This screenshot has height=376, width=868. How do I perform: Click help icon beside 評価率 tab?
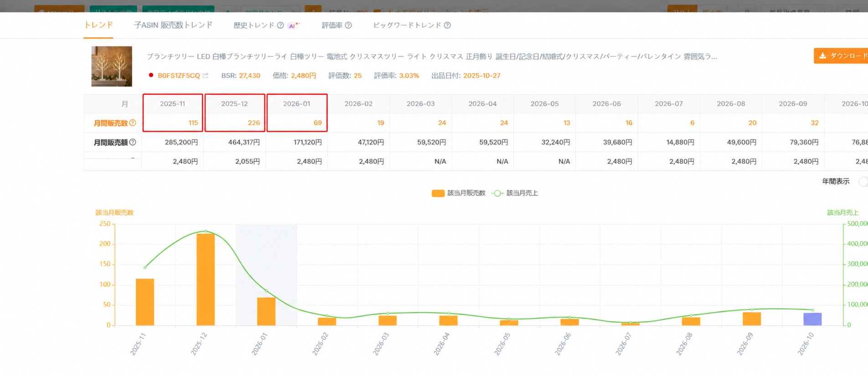(349, 26)
